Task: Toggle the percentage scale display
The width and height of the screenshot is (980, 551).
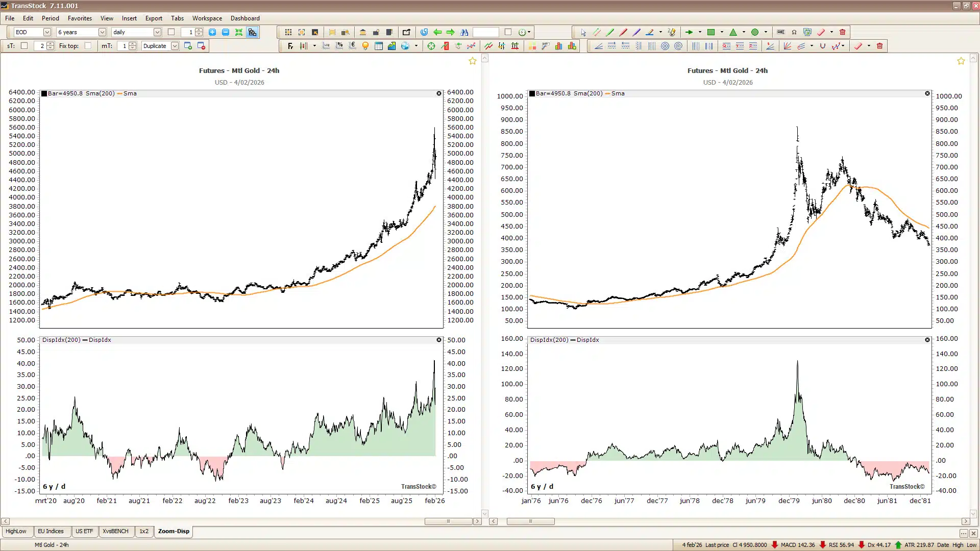Action: click(x=340, y=45)
